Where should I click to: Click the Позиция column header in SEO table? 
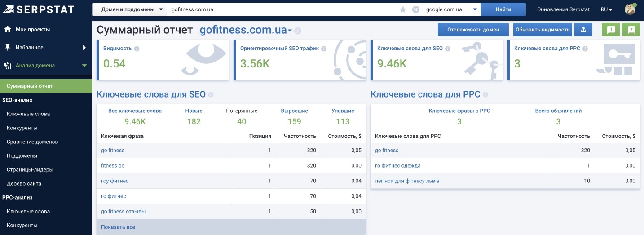coord(260,136)
